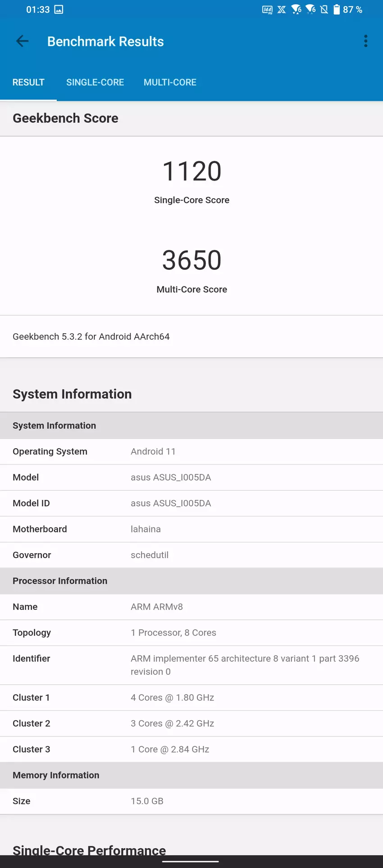Screen dimensions: 383x868
Task: Tap the 3650 multi-core score
Action: point(191,261)
